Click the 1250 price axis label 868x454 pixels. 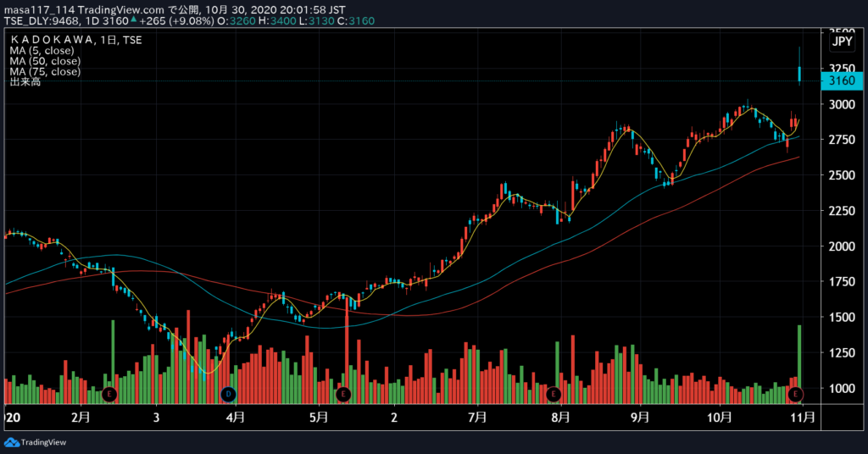click(x=842, y=353)
